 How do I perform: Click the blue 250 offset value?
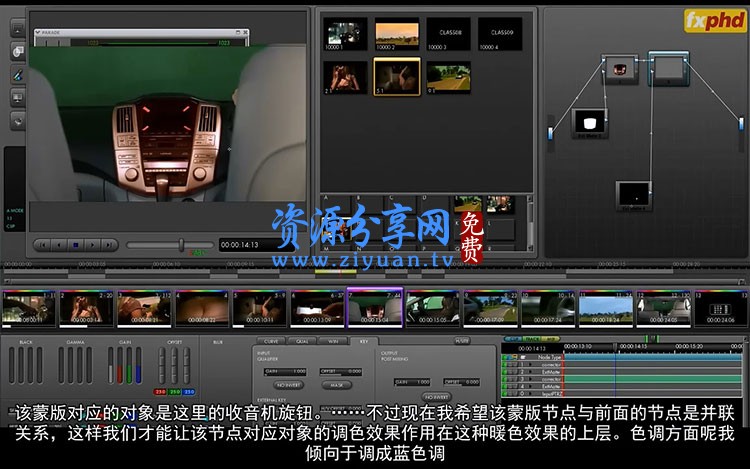(189, 392)
